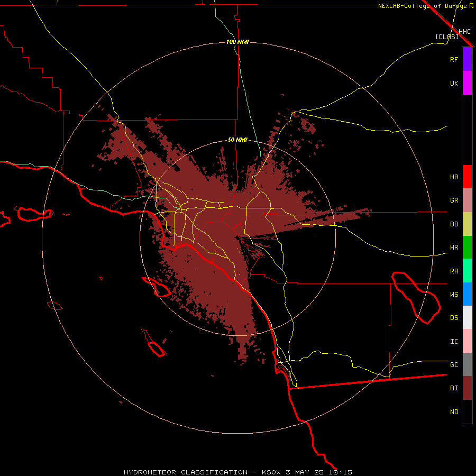
Task: Click the UK legend label
Action: 454,83
